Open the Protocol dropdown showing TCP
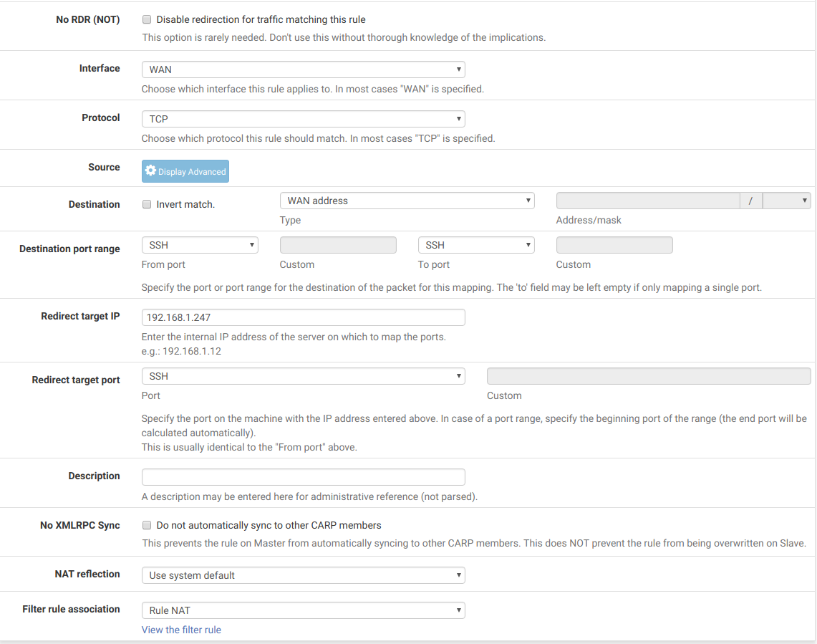Screen dimensions: 817x644 pos(303,119)
